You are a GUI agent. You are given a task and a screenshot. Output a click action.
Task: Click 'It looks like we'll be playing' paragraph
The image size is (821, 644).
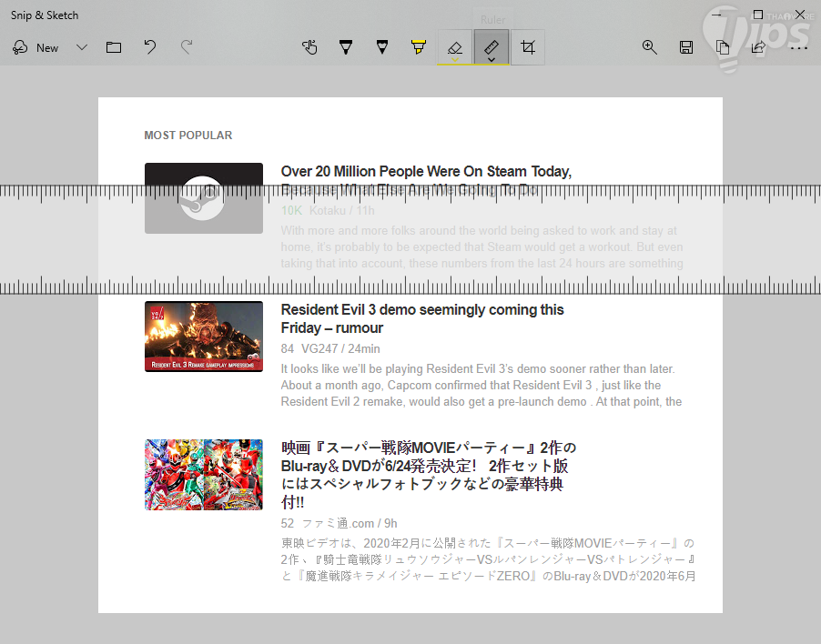(481, 385)
